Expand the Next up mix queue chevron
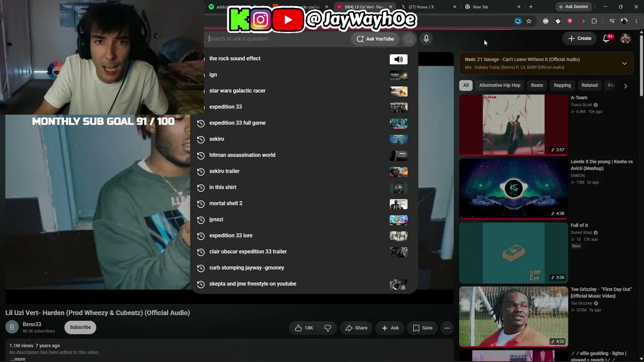The image size is (644, 362). pyautogui.click(x=624, y=63)
